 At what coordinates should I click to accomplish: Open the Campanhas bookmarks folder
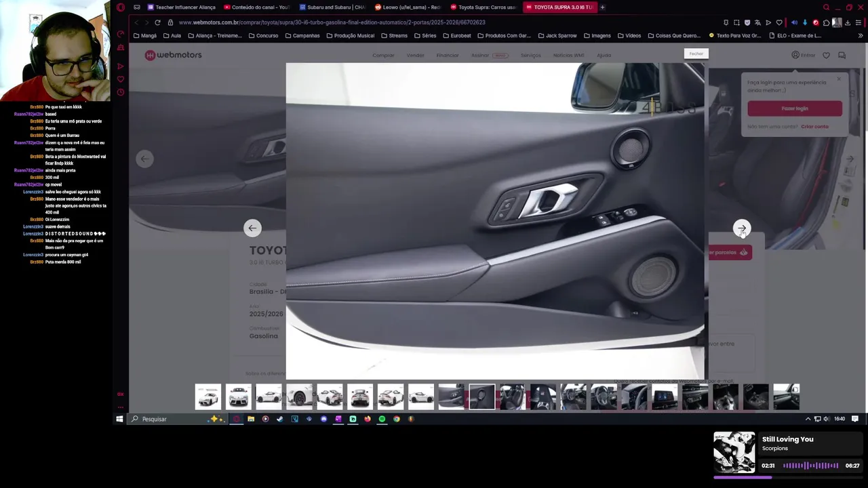click(x=302, y=36)
